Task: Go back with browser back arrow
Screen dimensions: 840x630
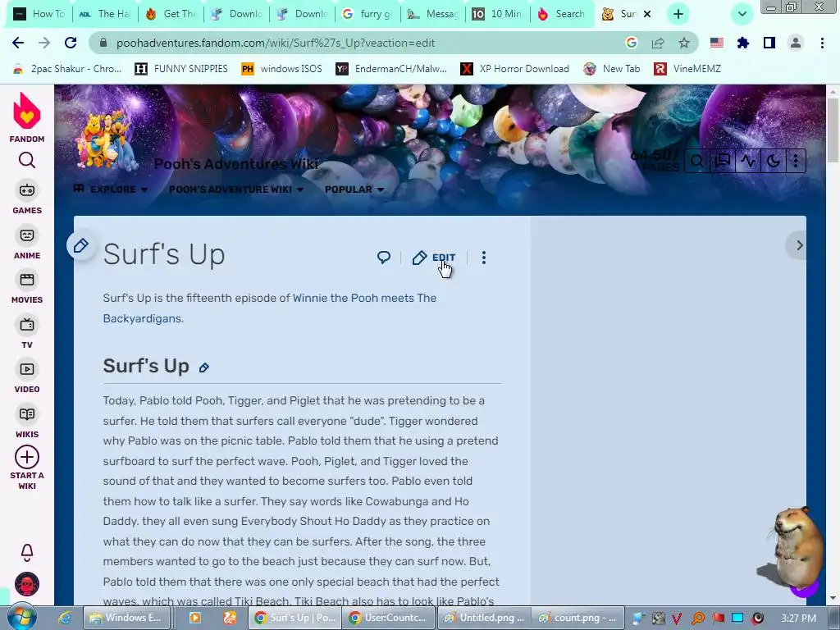Action: (18, 43)
